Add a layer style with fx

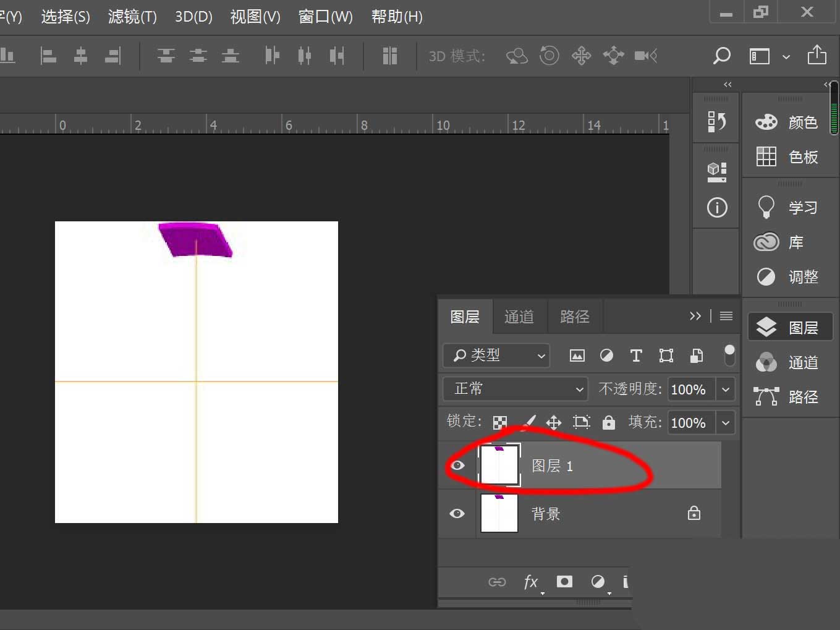click(x=531, y=582)
